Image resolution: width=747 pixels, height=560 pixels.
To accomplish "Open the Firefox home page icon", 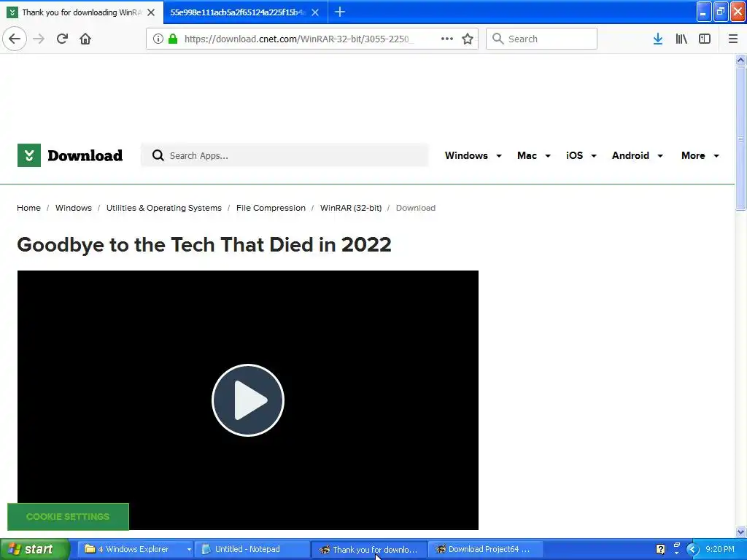I will coord(85,39).
